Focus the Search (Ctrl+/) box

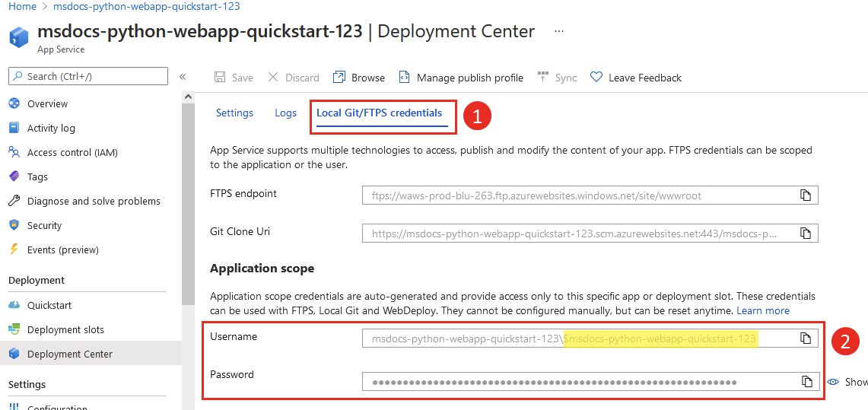point(88,76)
